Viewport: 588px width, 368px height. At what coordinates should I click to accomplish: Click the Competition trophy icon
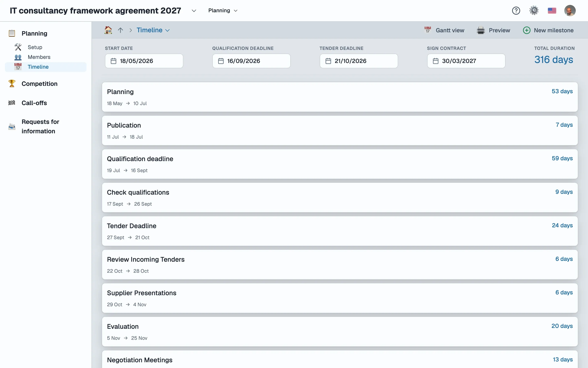(x=12, y=83)
